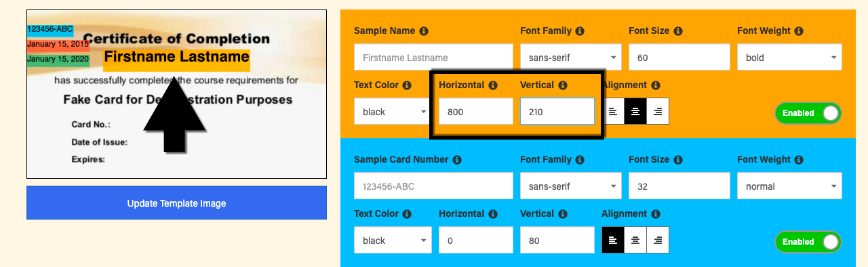The width and height of the screenshot is (868, 267).
Task: Select center alignment in blue card number section
Action: click(x=635, y=241)
